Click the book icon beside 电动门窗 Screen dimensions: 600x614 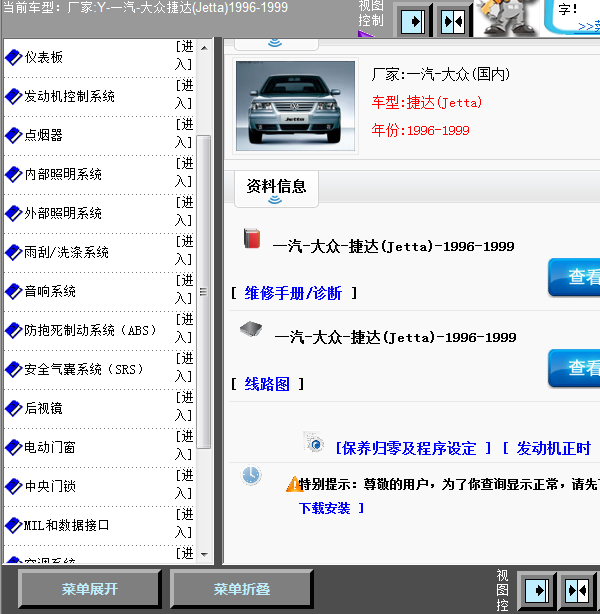pos(14,447)
